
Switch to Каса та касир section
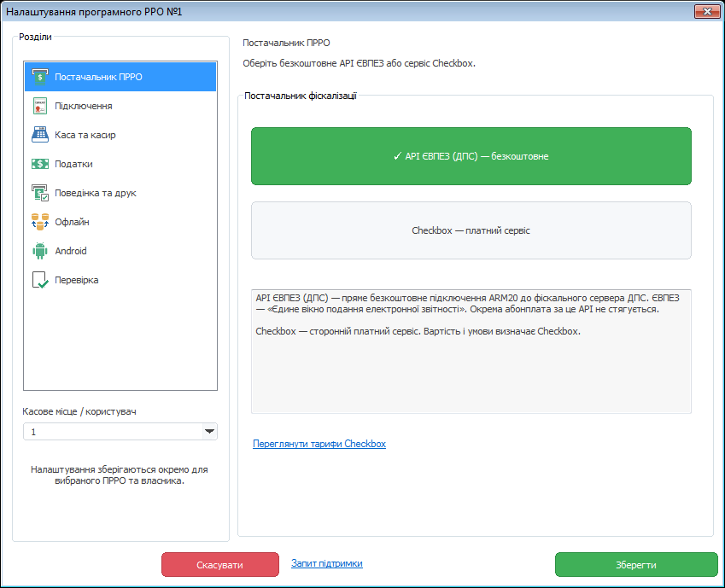[x=120, y=135]
